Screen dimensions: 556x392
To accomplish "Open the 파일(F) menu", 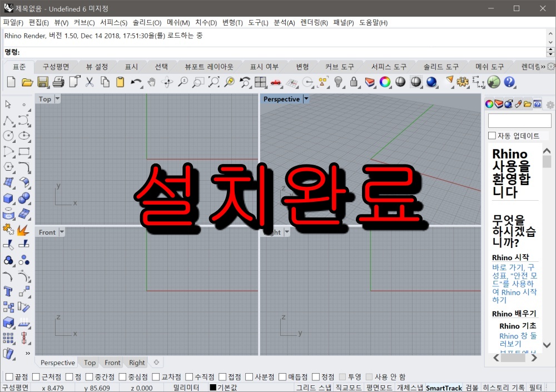I will tap(13, 22).
